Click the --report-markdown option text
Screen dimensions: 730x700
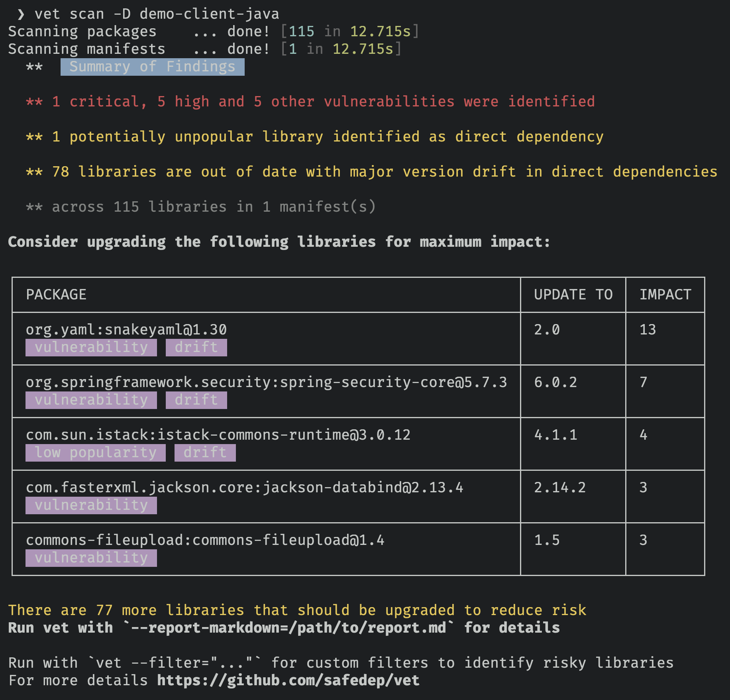coord(288,627)
